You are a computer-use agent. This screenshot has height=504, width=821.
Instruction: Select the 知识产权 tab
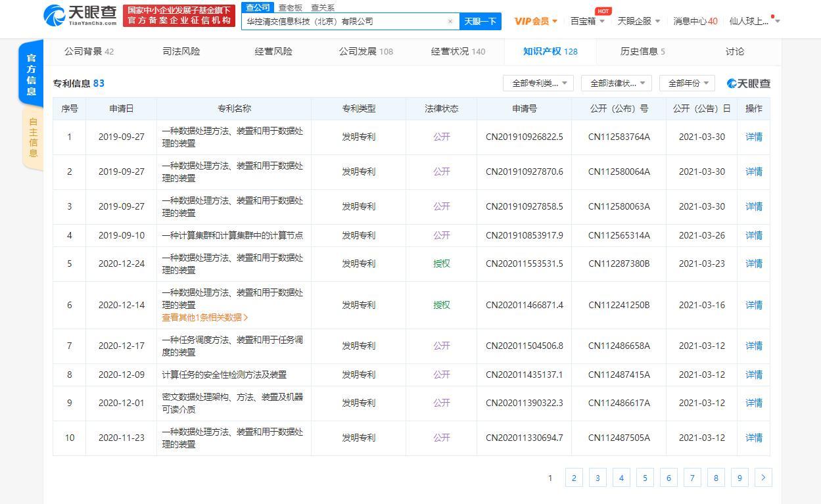point(550,51)
